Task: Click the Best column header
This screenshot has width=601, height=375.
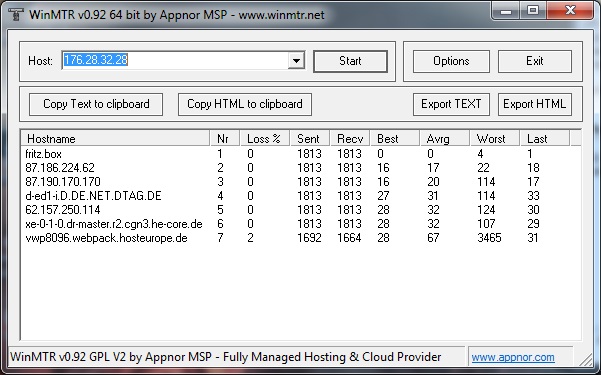Action: (395, 138)
